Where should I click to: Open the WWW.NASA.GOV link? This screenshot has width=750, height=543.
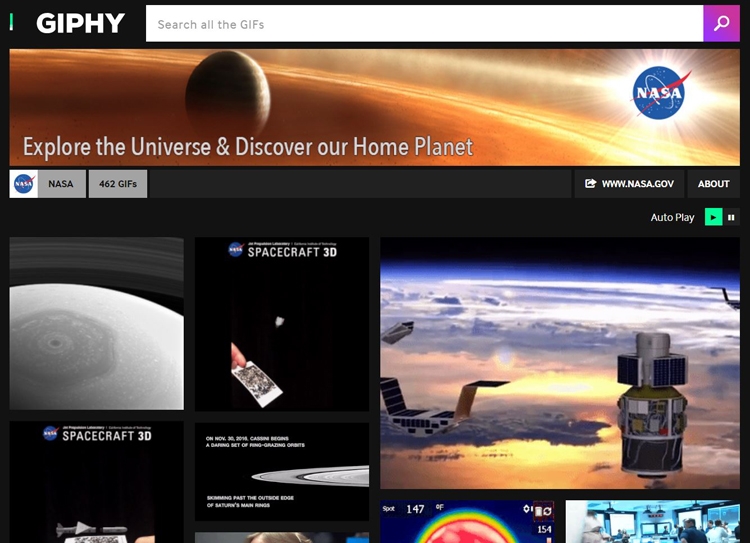pos(637,184)
